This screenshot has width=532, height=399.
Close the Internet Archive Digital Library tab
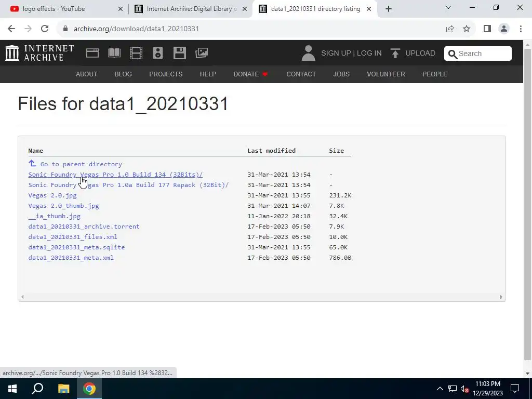point(245,9)
